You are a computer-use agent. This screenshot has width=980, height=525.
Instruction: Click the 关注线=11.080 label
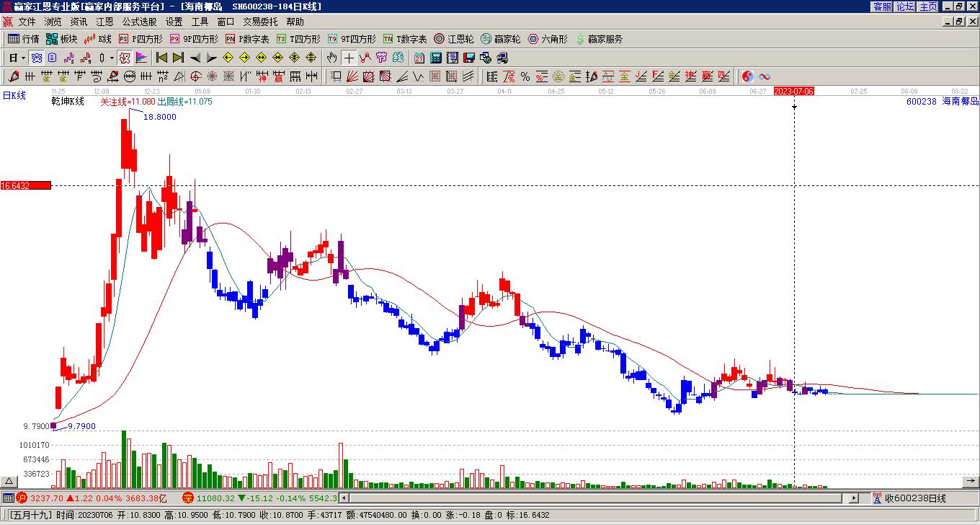point(128,102)
